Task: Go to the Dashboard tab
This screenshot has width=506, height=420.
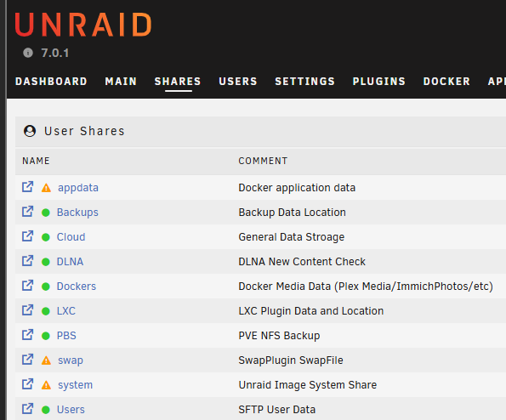Action: pyautogui.click(x=51, y=82)
